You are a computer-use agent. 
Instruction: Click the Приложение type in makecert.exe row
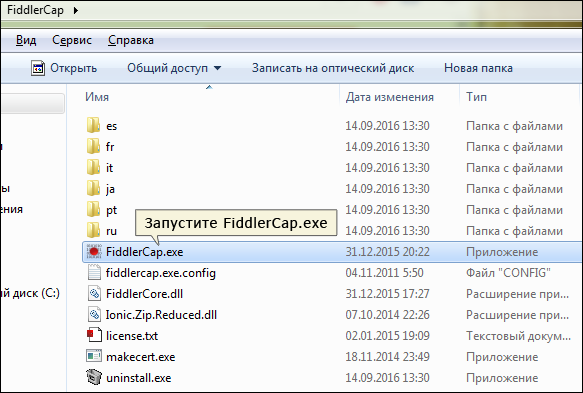pos(502,357)
